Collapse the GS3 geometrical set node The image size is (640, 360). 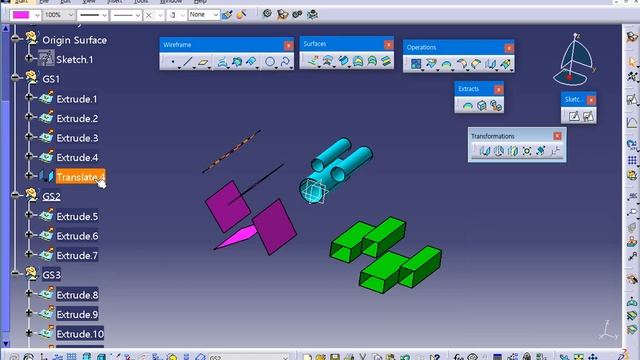16,273
